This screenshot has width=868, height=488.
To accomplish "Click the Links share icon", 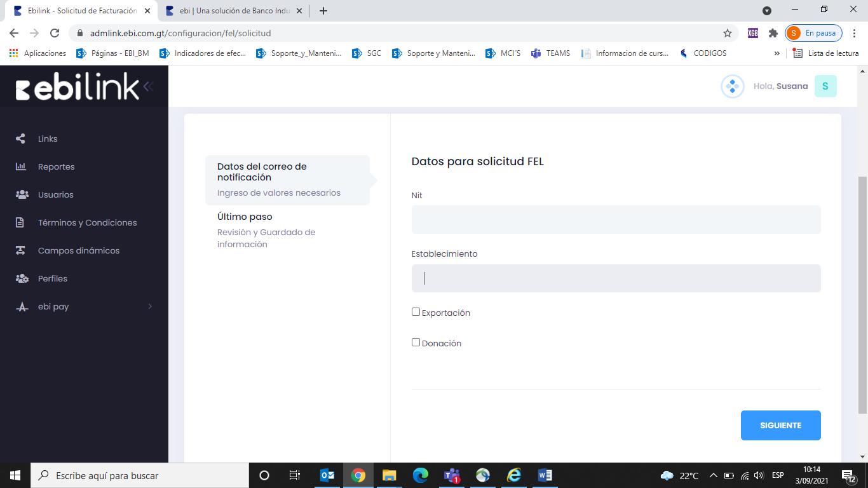I will pos(20,139).
